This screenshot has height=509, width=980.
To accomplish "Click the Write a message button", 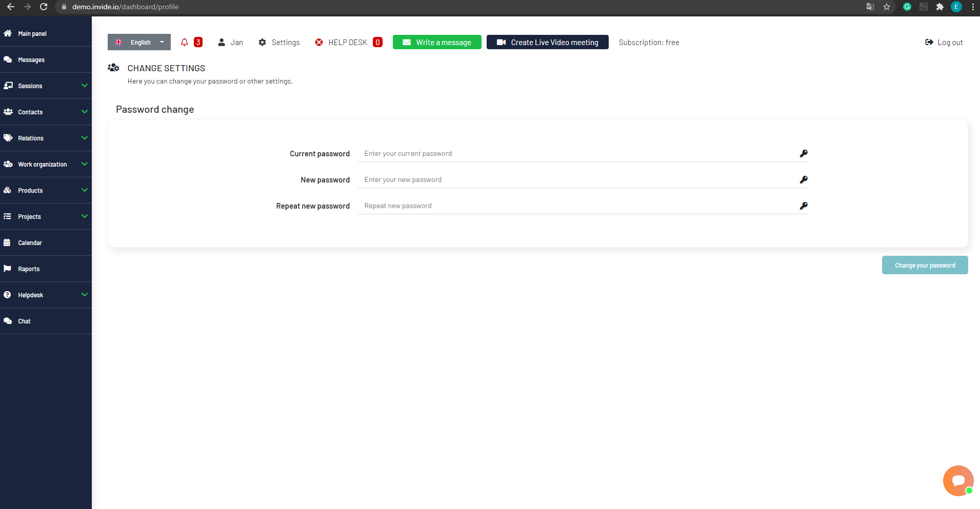I will pos(436,42).
